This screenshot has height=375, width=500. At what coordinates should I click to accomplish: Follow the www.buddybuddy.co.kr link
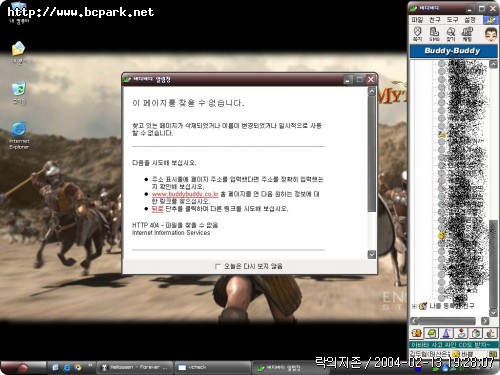(185, 194)
